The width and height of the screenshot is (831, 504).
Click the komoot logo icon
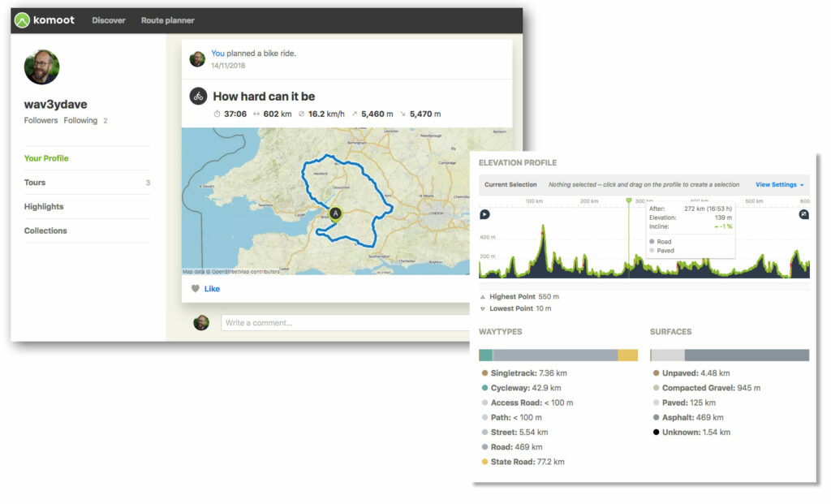22,20
